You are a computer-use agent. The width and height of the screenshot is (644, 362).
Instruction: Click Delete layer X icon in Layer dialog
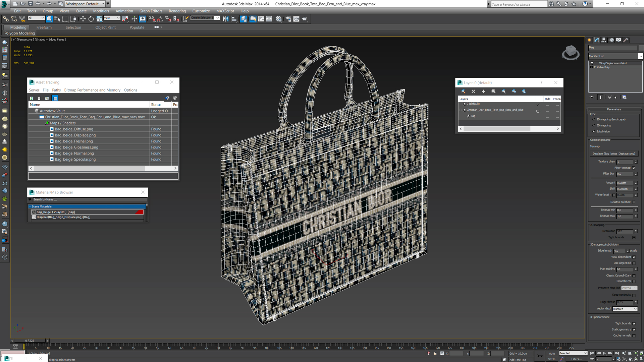(x=473, y=91)
